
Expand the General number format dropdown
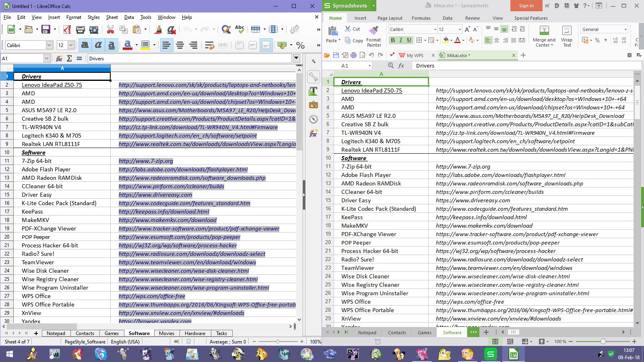[625, 29]
